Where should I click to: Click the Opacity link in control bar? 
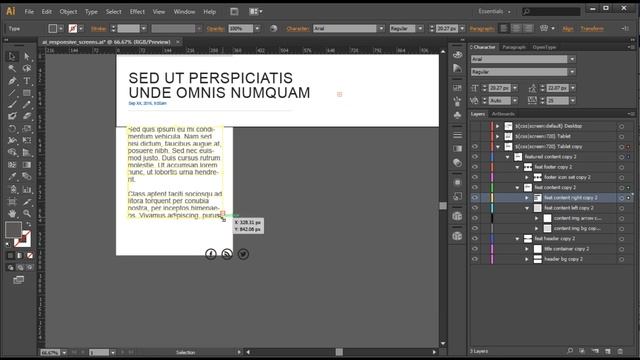(215, 29)
